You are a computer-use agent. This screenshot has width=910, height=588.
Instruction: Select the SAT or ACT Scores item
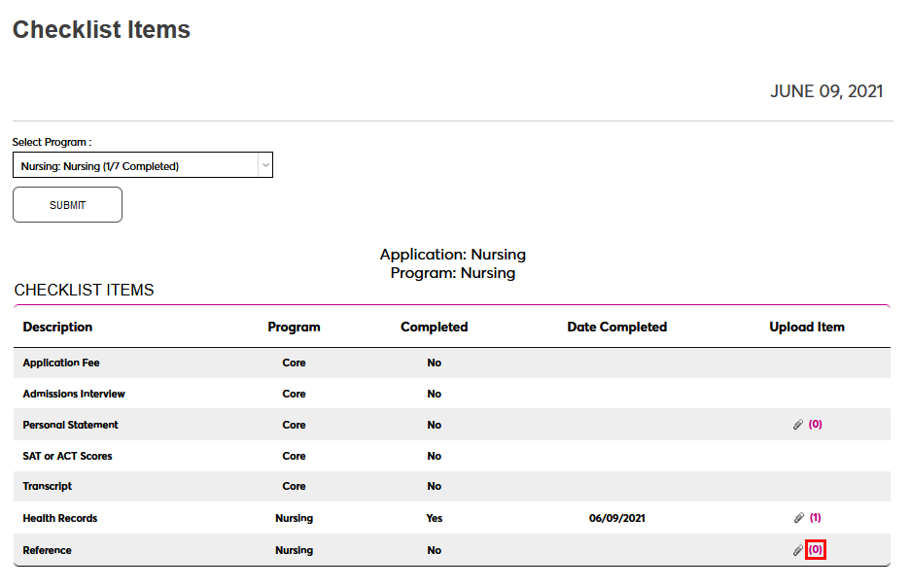coord(68,456)
